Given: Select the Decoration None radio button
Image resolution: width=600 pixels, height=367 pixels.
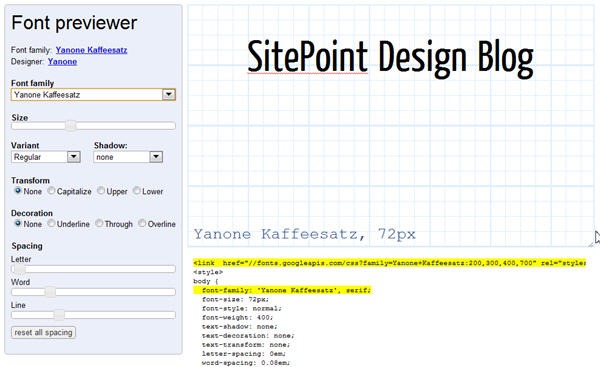Looking at the screenshot, I should pyautogui.click(x=18, y=223).
